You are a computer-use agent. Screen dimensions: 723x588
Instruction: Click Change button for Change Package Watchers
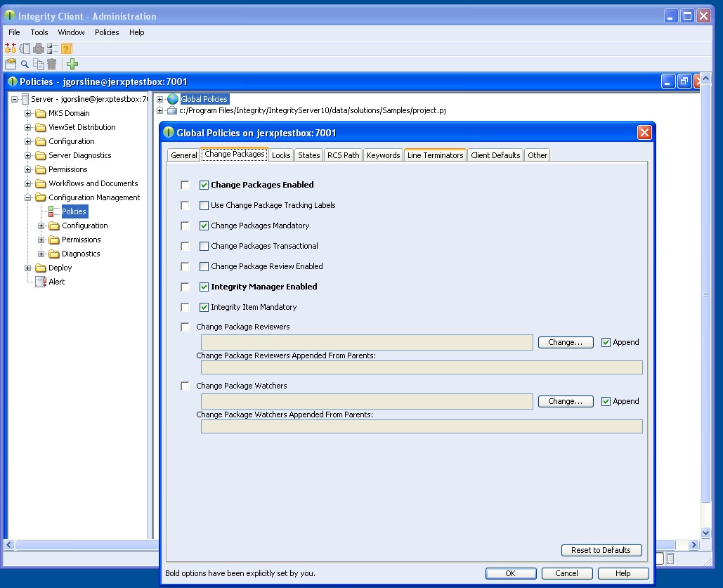coord(566,401)
